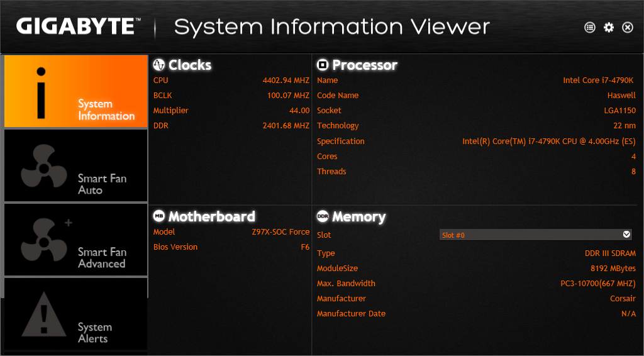Click Max. Bandwidth value PC3-10700(667 MHZ)

pyautogui.click(x=598, y=283)
